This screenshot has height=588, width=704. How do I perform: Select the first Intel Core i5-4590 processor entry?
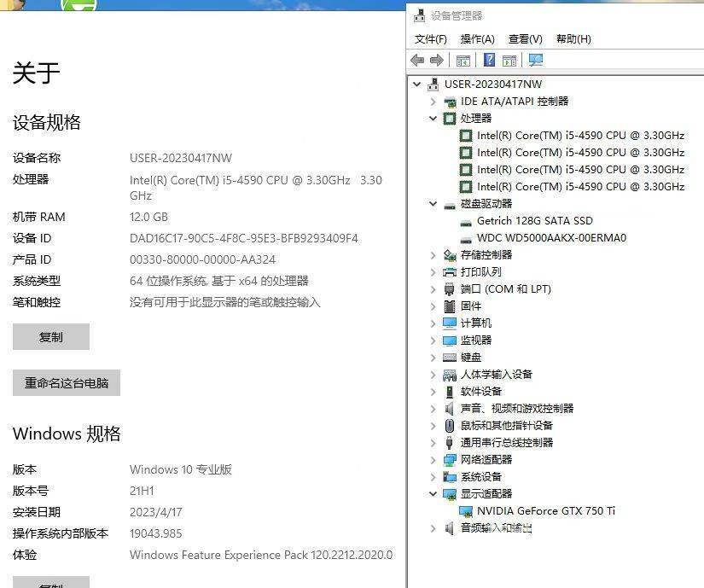pyautogui.click(x=580, y=136)
